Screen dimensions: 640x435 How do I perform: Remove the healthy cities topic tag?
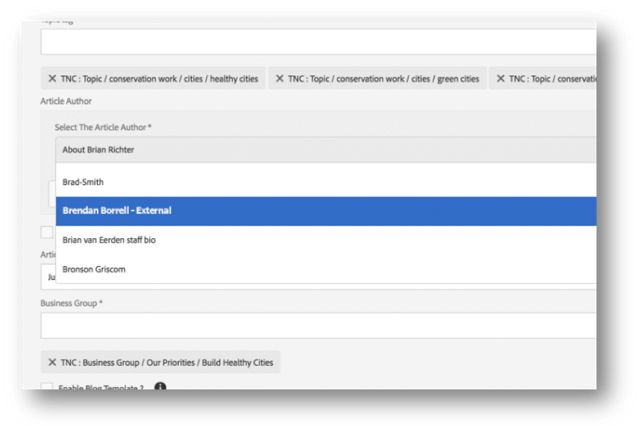[x=52, y=79]
